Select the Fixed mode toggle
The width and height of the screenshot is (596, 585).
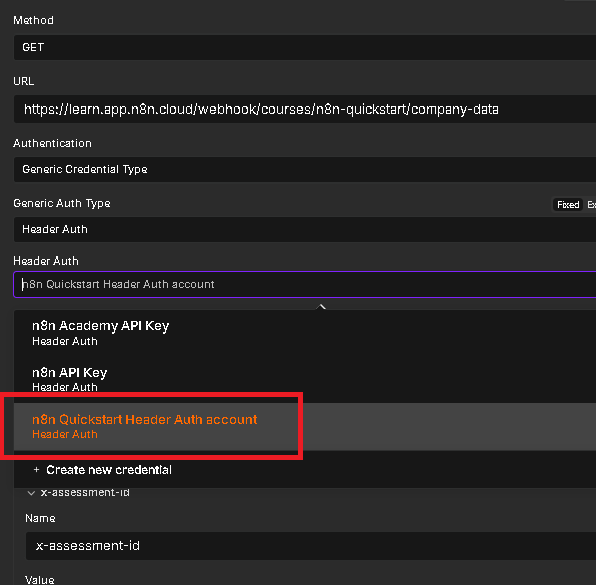pyautogui.click(x=568, y=205)
